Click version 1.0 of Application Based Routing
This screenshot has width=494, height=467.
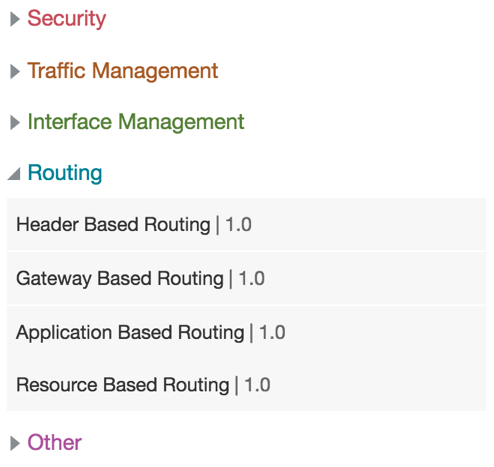click(x=272, y=332)
